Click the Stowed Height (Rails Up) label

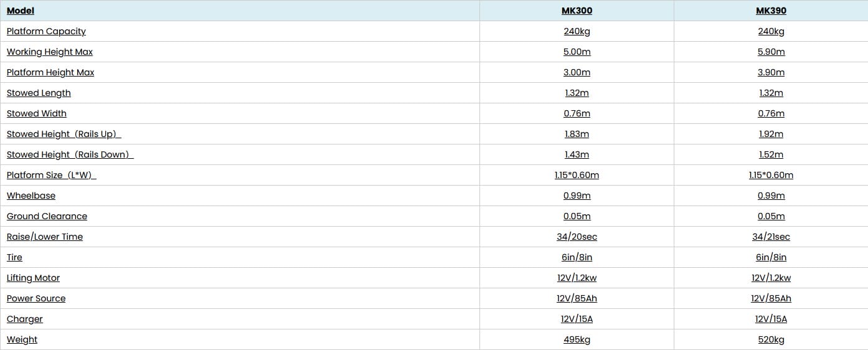click(64, 134)
